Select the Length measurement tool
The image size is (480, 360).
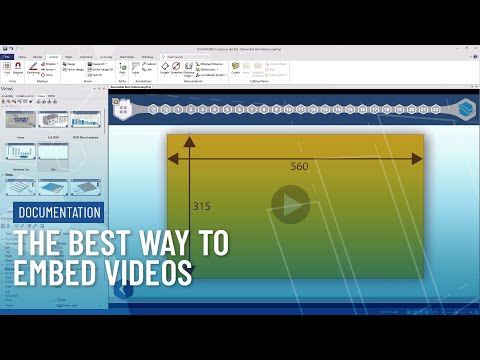[165, 68]
